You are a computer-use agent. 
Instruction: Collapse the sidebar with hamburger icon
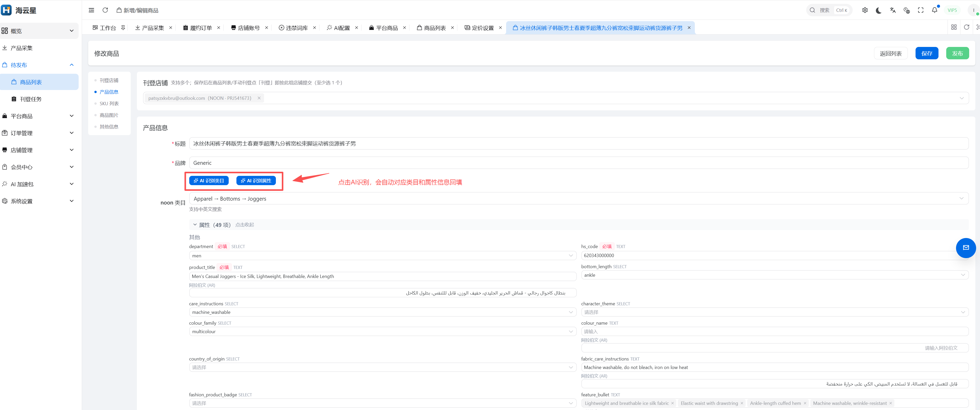91,10
